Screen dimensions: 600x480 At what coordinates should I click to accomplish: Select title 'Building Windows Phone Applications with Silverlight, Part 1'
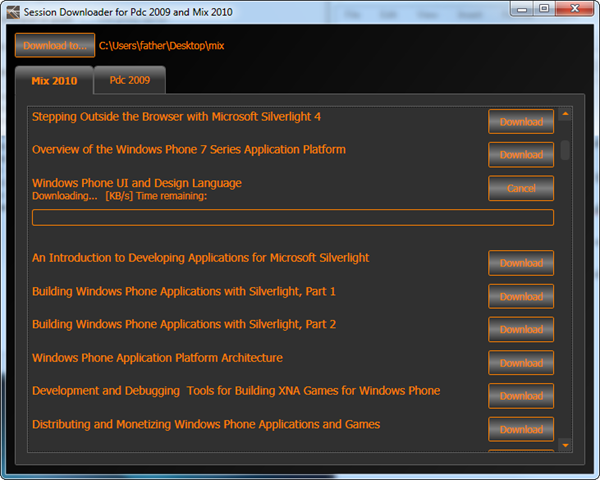tap(184, 292)
